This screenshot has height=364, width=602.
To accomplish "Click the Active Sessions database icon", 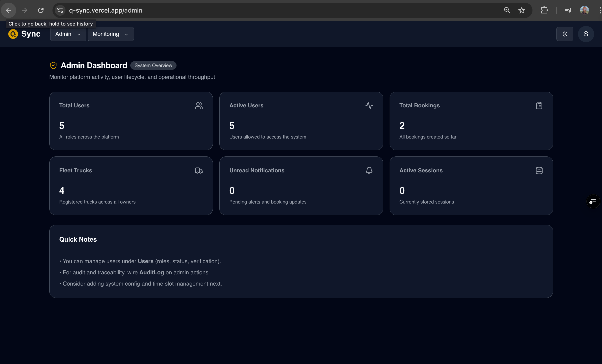I will pyautogui.click(x=539, y=170).
